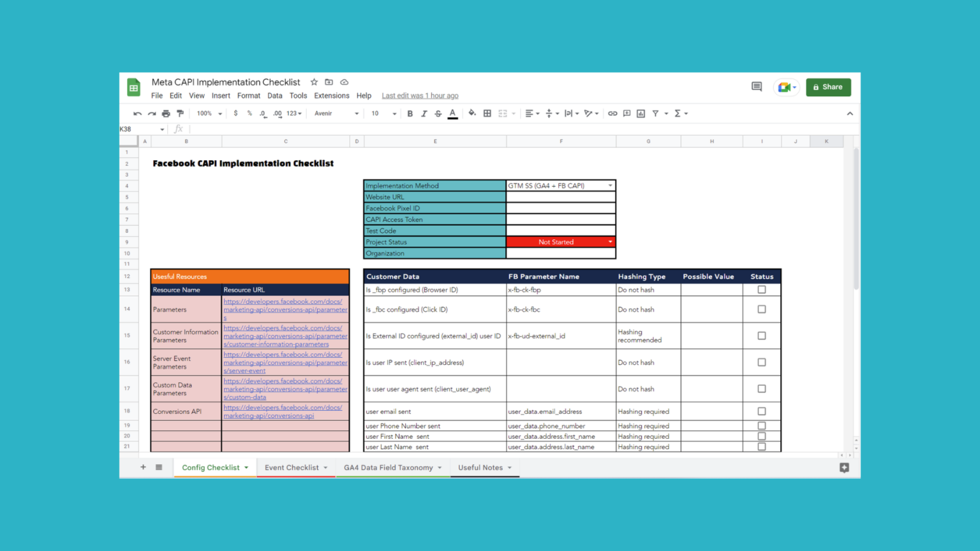Create a filter with the funnel icon
980x551 pixels.
657,113
